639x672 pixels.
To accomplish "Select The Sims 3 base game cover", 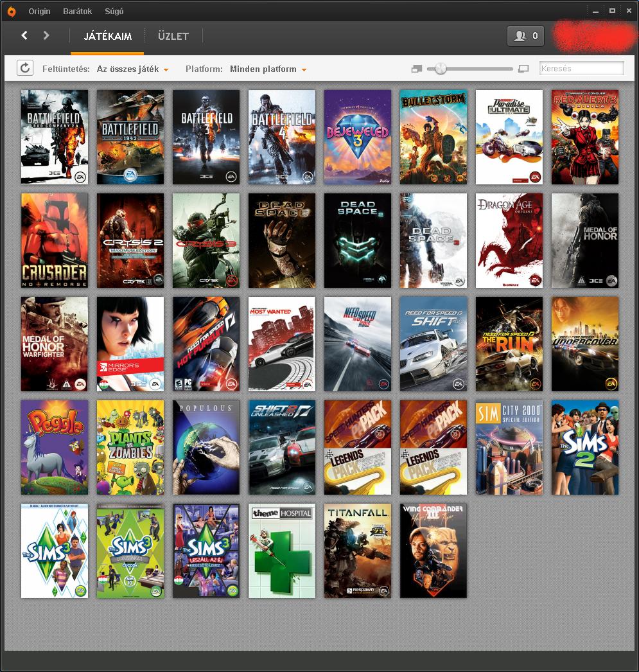I will tap(55, 551).
